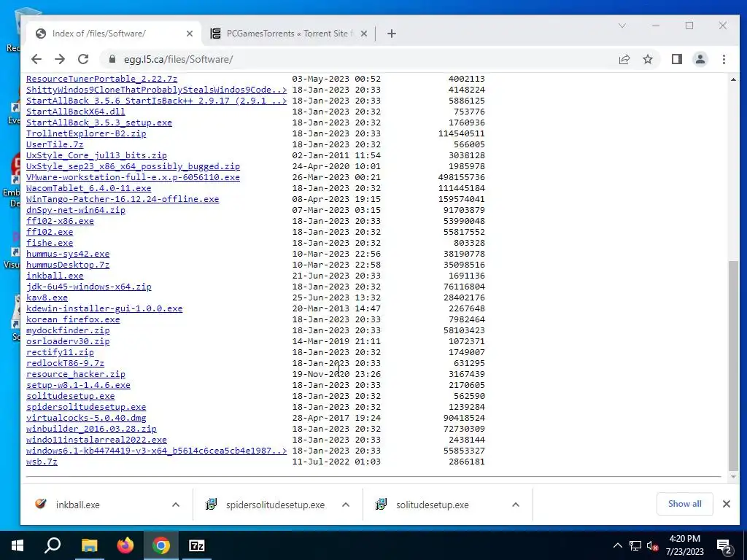
Task: Click the muted volume tray icon
Action: pos(652,545)
